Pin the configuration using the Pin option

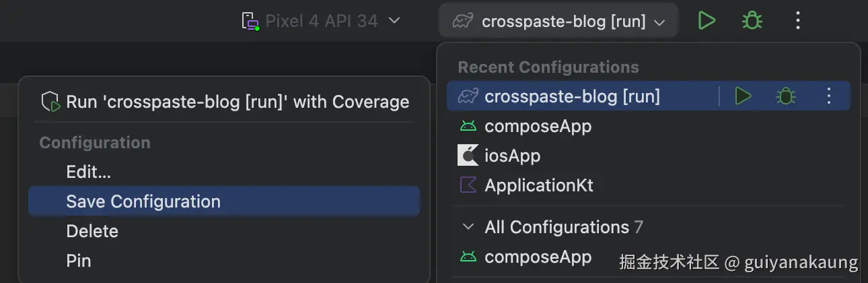79,261
